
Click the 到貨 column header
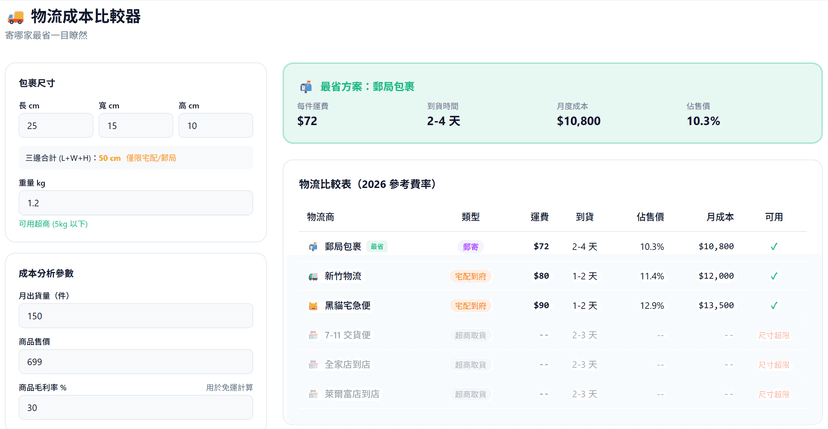pos(585,217)
